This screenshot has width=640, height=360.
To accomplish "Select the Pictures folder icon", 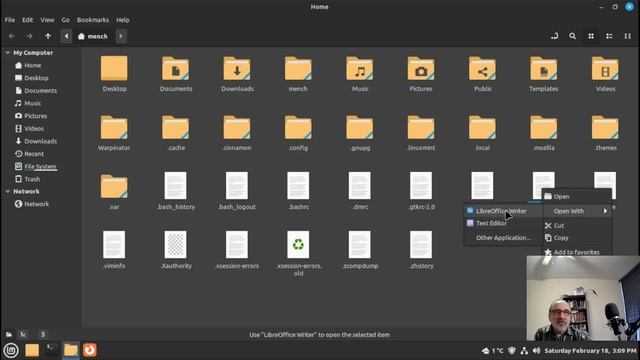I will (421, 69).
